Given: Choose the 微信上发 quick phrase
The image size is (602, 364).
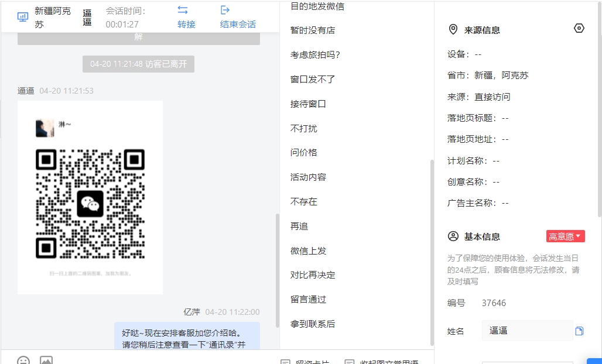Looking at the screenshot, I should [308, 251].
